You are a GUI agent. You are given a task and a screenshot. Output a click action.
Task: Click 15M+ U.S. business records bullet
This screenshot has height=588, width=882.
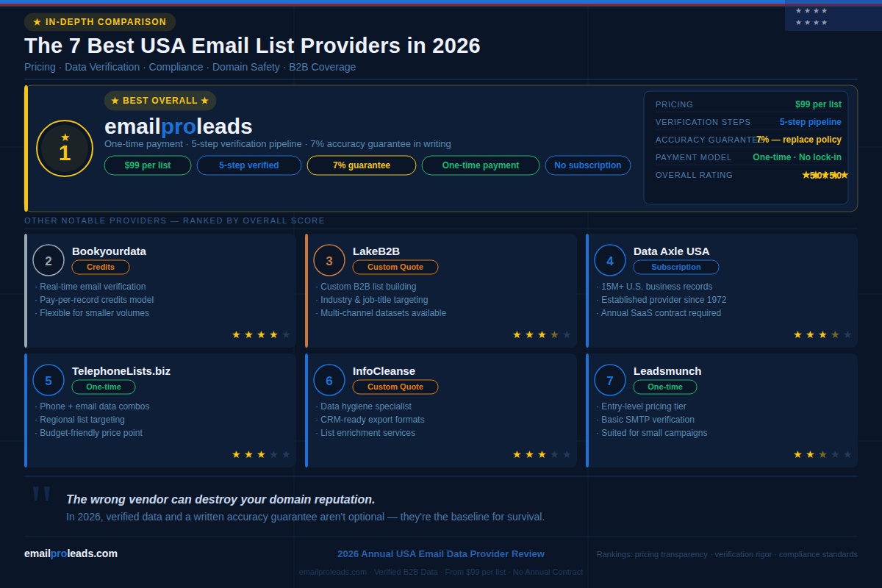click(654, 287)
